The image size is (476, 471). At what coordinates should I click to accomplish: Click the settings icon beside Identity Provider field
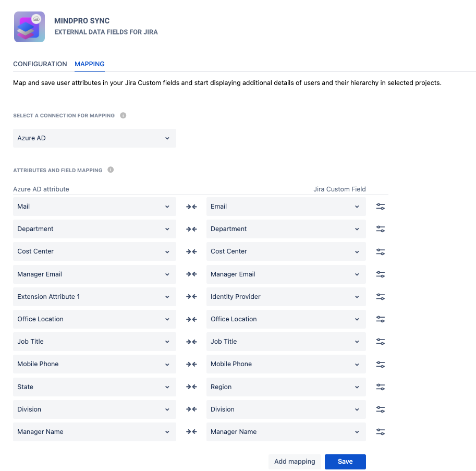pyautogui.click(x=380, y=296)
